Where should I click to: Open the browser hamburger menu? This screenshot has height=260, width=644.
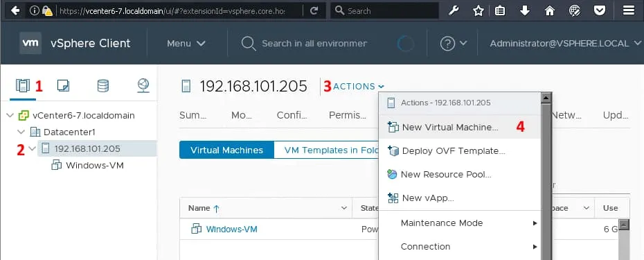pyautogui.click(x=629, y=10)
